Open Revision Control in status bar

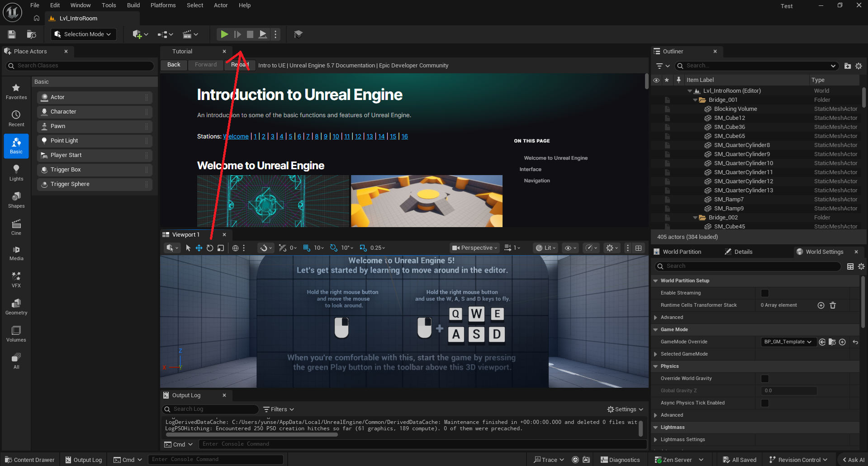[798, 460]
